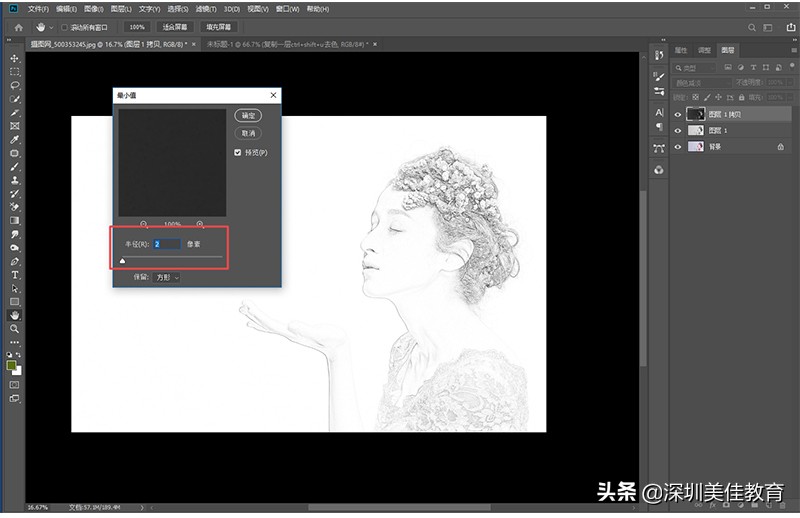Select the Zoom tool
Image resolution: width=800 pixels, height=518 pixels.
(x=14, y=329)
